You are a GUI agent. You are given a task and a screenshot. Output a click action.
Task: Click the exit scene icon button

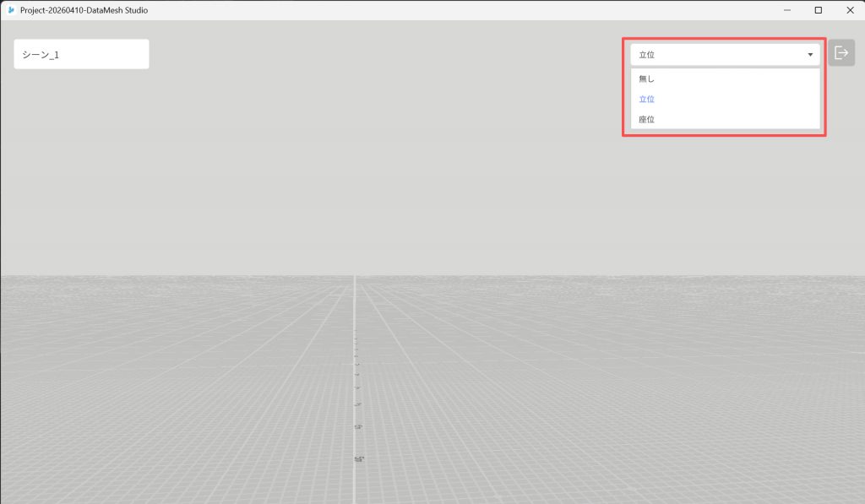pos(841,53)
